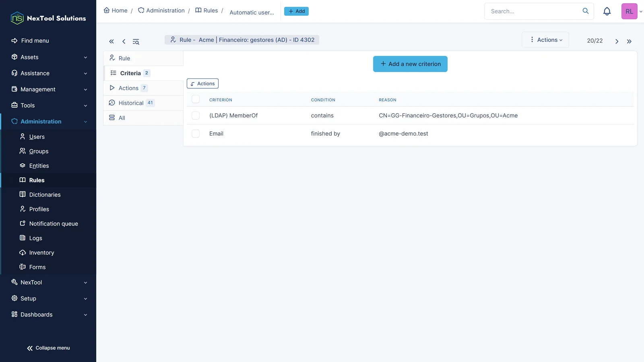The width and height of the screenshot is (644, 362).
Task: Check the Email row checkbox
Action: click(196, 134)
